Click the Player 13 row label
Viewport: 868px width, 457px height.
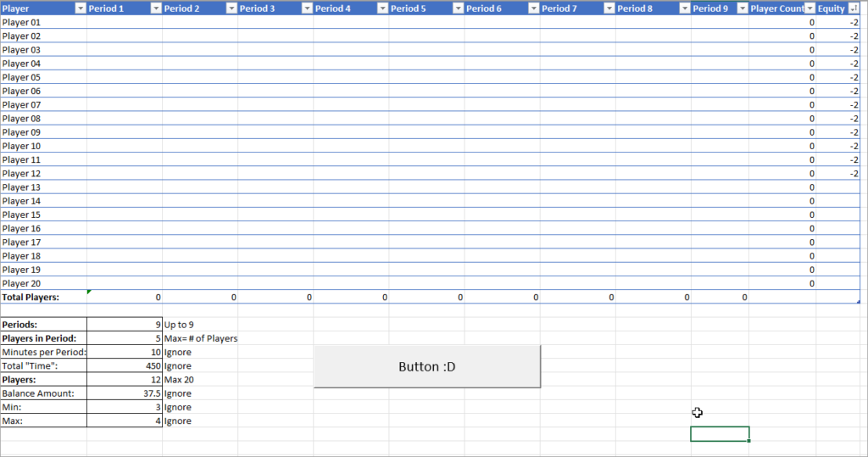42,187
